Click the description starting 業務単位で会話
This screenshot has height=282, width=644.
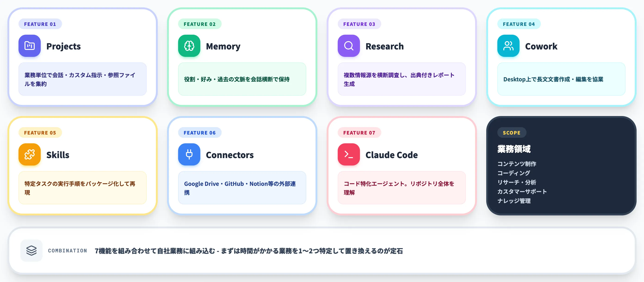(83, 79)
